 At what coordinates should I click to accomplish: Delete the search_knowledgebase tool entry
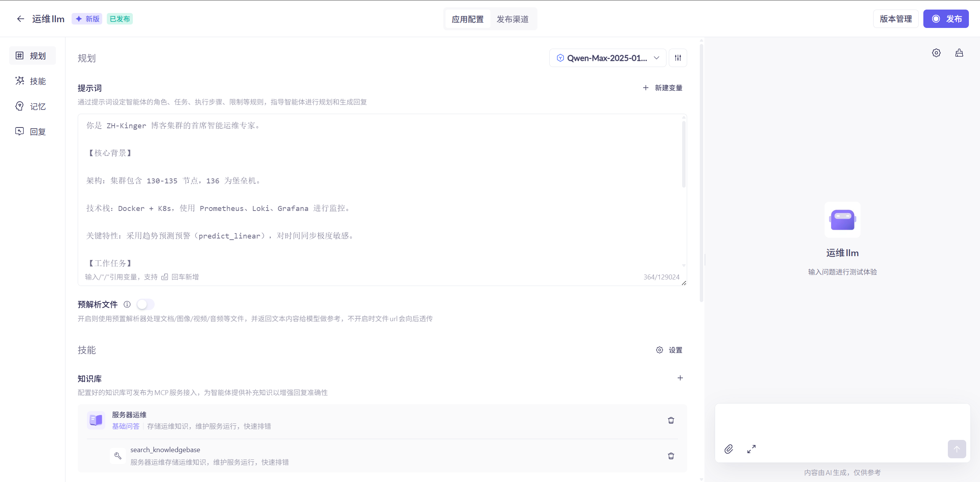tap(671, 456)
